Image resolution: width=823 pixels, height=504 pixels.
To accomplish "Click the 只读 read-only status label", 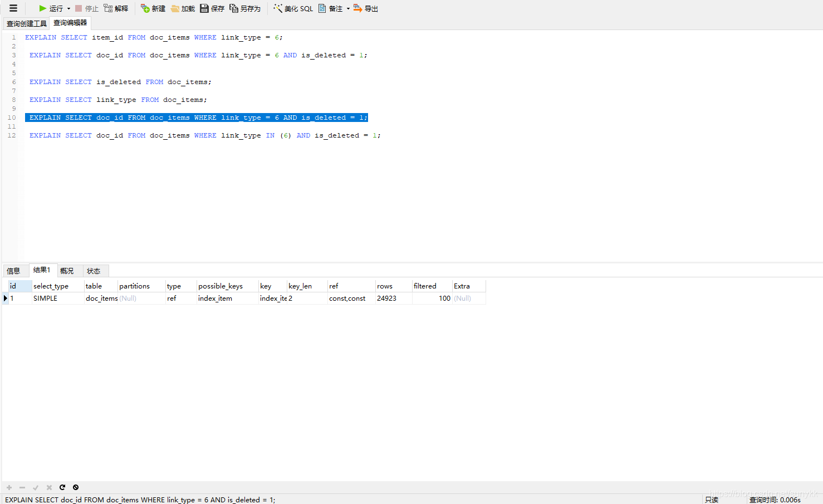I will coord(712,500).
